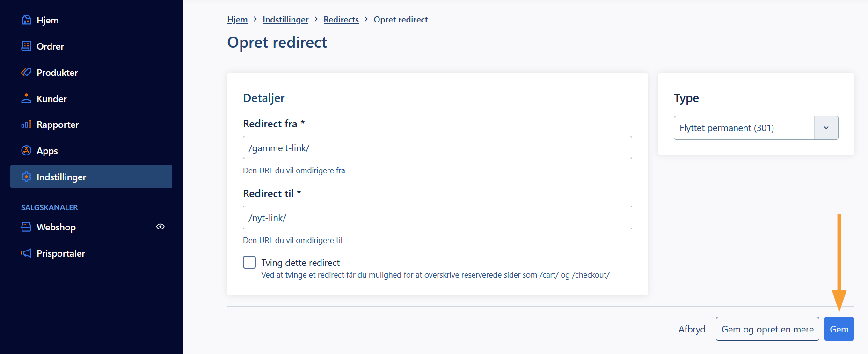Click the Gem button
This screenshot has height=354, width=868.
[x=839, y=329]
